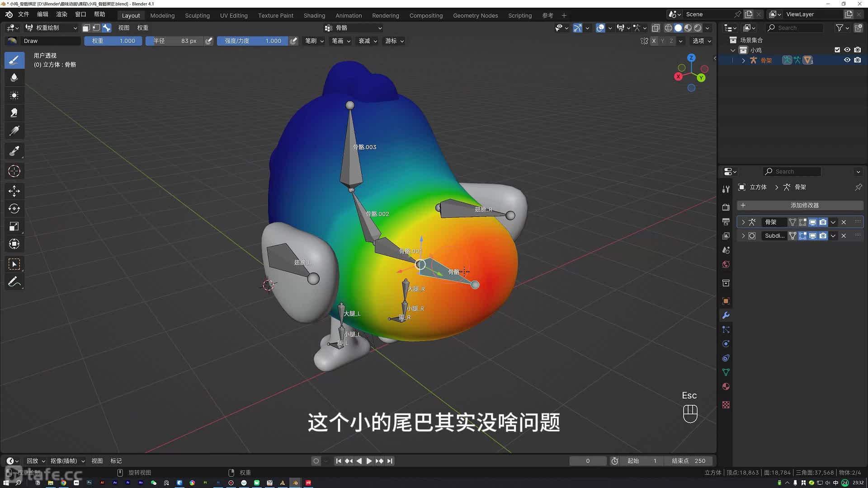868x488 pixels.
Task: Open the Physics properties tab
Action: 726,344
